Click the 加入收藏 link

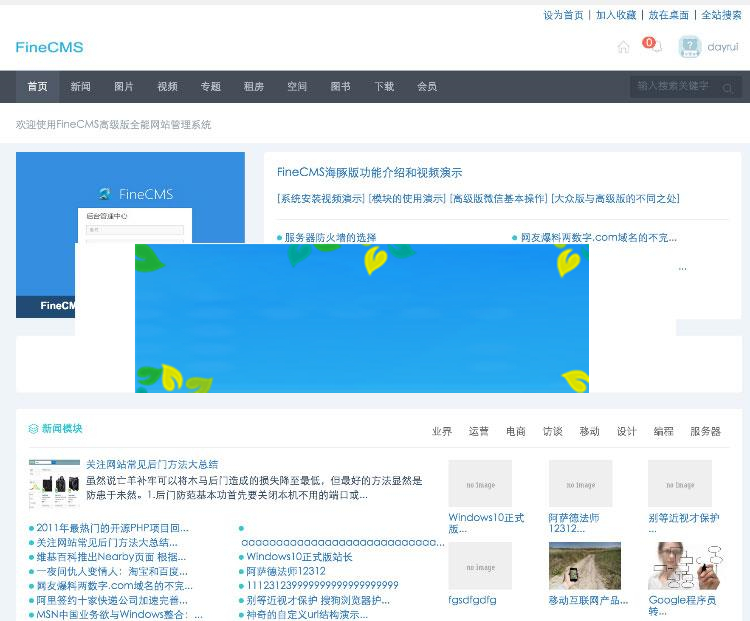coord(616,15)
